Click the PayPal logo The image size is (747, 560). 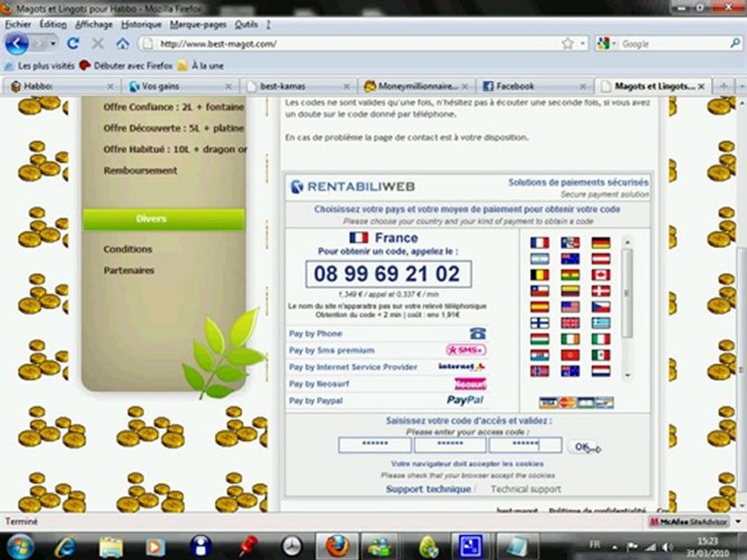pyautogui.click(x=465, y=401)
